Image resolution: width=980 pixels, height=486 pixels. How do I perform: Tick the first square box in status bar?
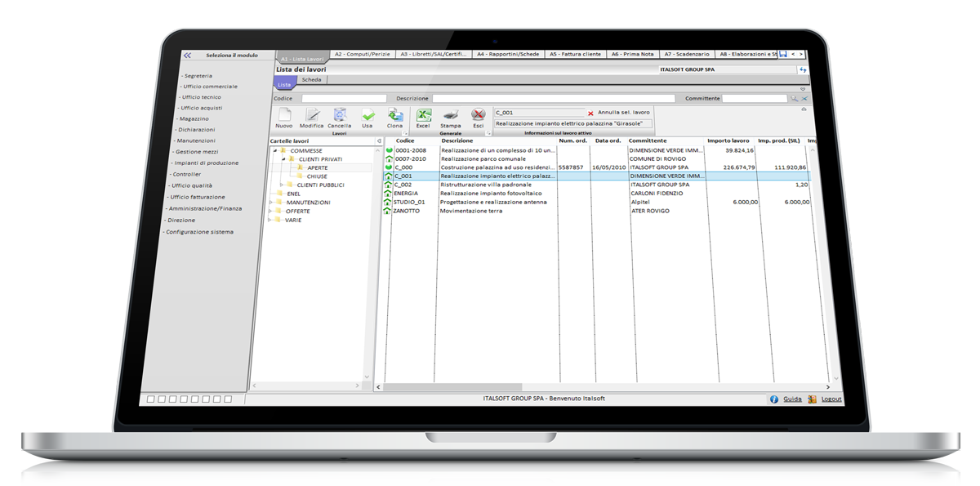[x=151, y=399]
